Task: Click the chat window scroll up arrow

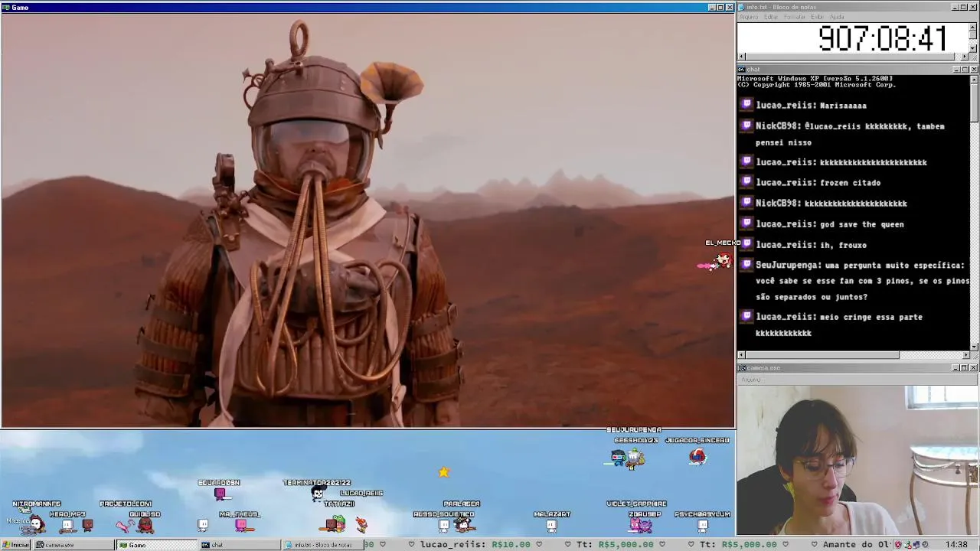Action: click(x=974, y=79)
